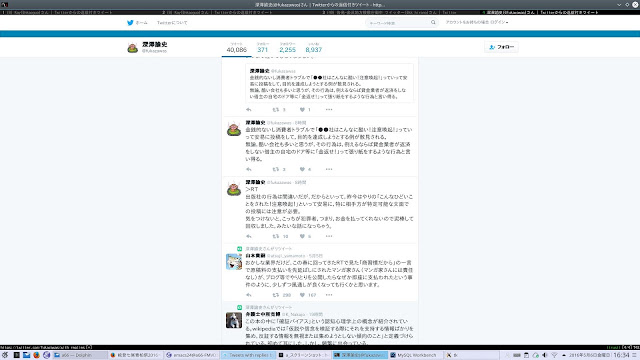Retweet 山本貴嗣's tweet with 290 retweets
Viewport: 640px width, 360px height.
click(x=276, y=295)
